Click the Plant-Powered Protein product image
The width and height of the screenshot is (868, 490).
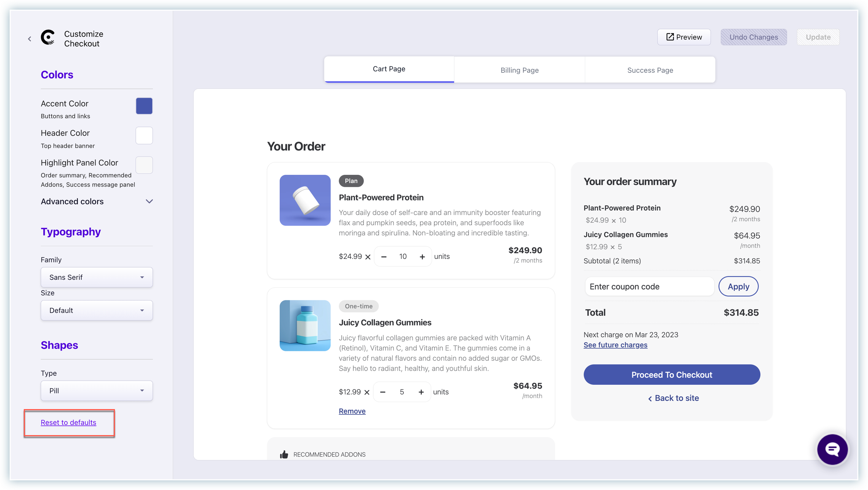tap(305, 200)
